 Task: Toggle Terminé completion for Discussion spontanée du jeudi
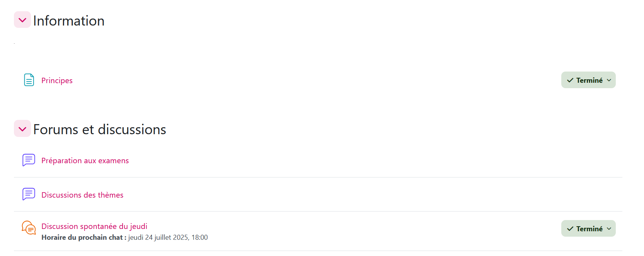coord(589,229)
